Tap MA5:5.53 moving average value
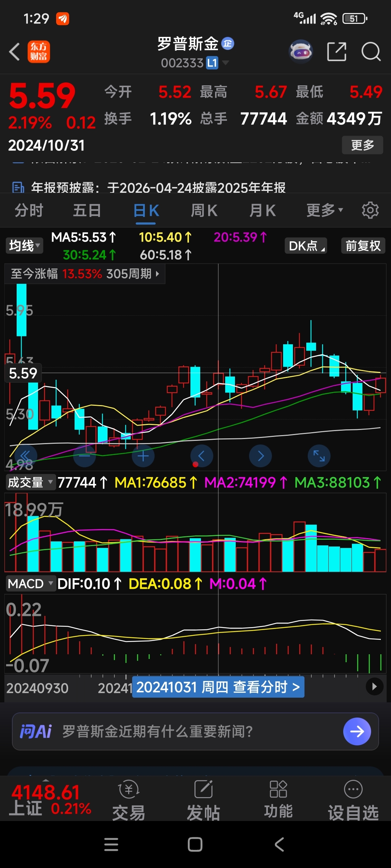 tap(84, 237)
